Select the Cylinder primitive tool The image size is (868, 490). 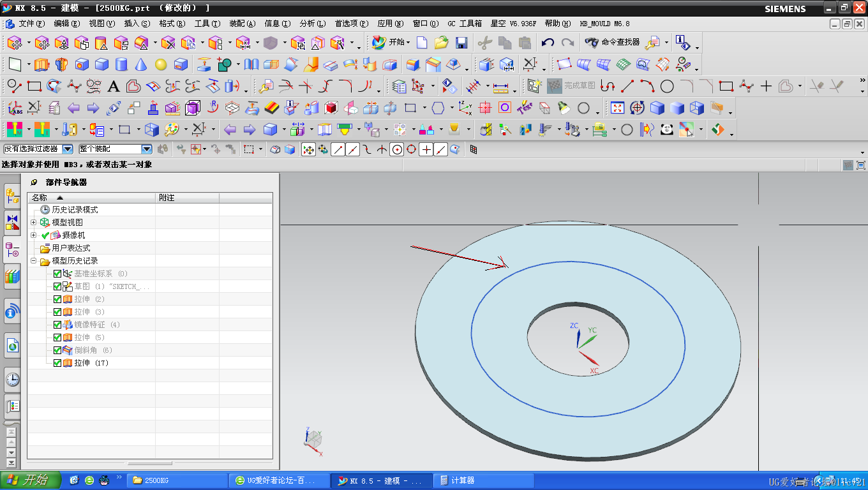click(121, 64)
